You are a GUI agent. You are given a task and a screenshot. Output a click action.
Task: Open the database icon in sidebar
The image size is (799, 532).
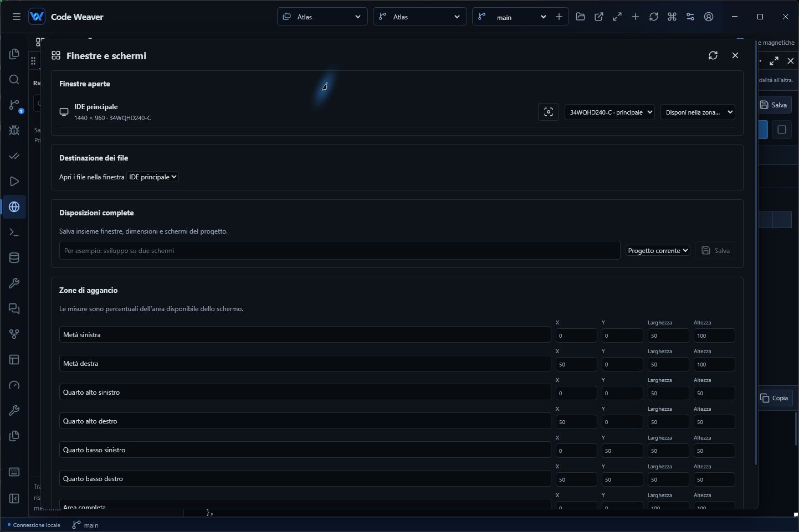point(14,258)
